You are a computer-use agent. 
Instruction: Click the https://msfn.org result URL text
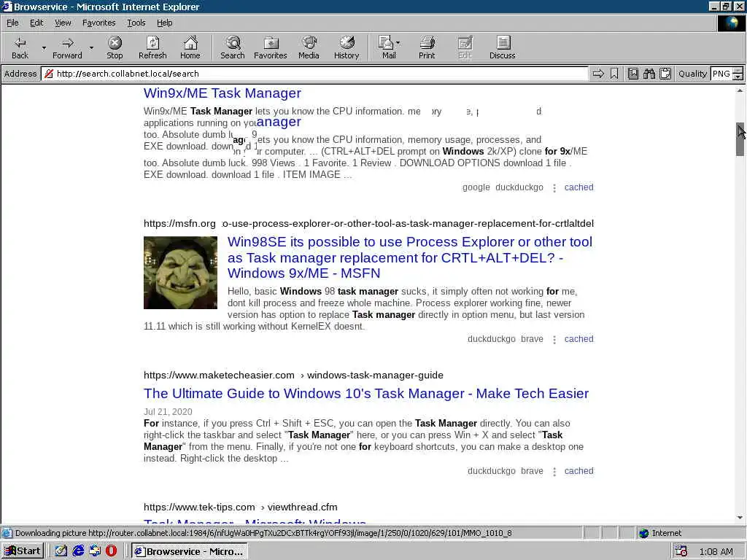click(179, 223)
